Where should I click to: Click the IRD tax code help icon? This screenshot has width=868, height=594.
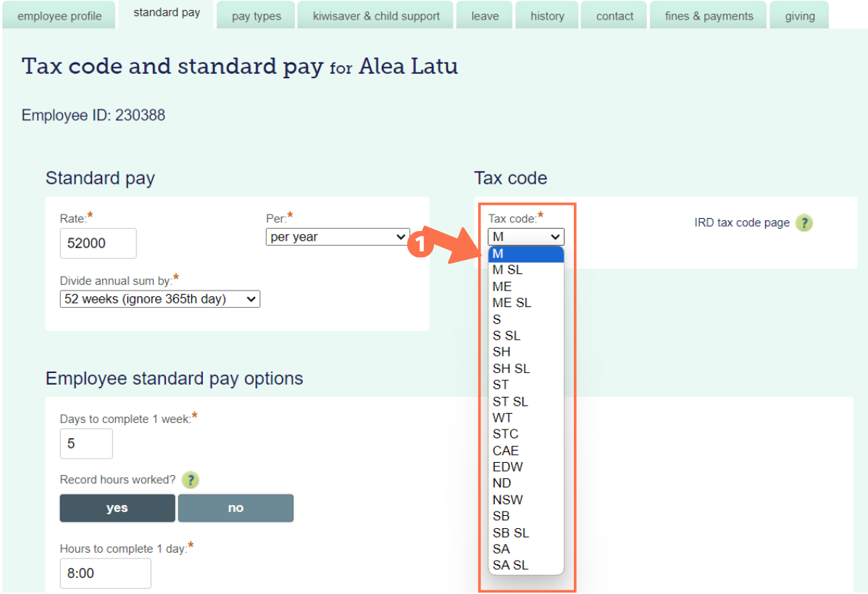click(x=804, y=222)
